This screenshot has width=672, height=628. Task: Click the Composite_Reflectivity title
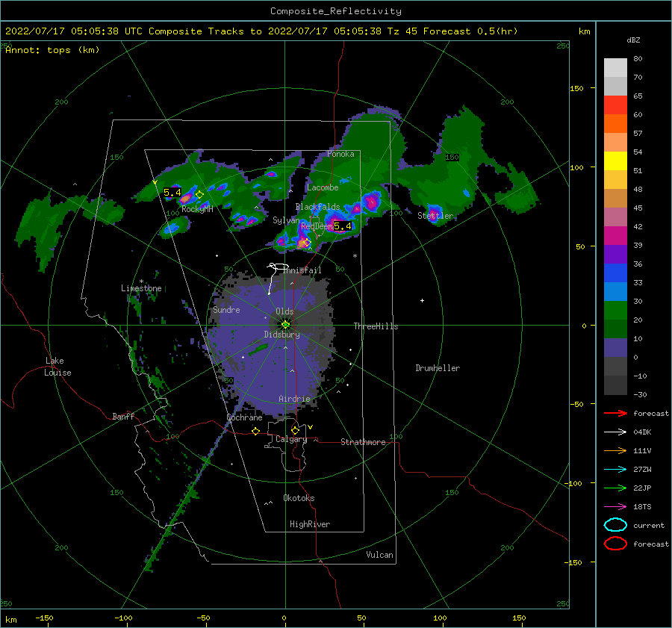point(336,11)
